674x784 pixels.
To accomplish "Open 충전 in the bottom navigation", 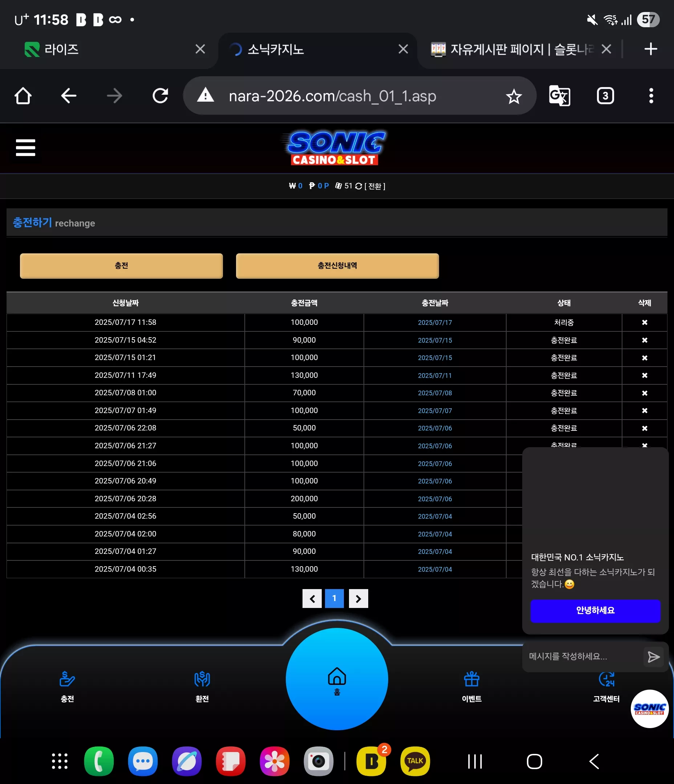I will coord(68,687).
